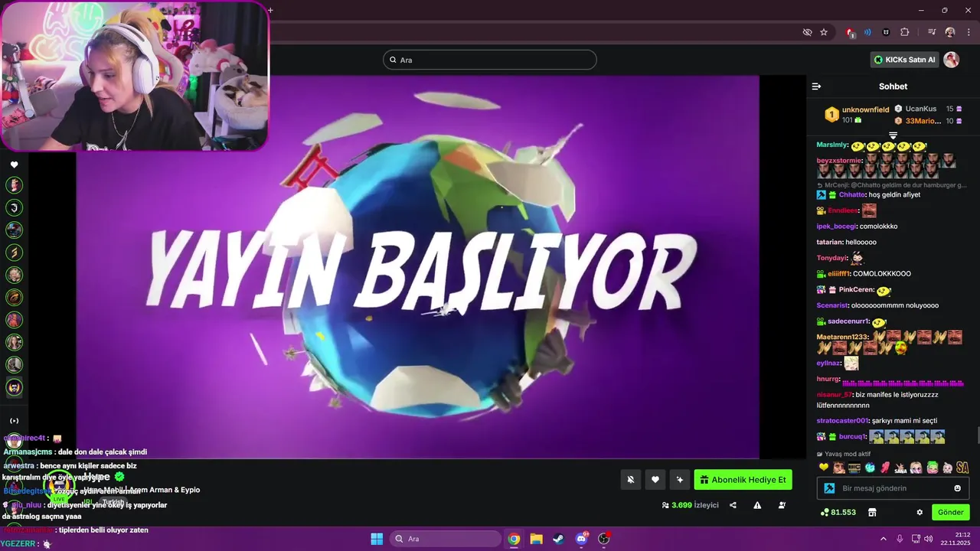Show hidden tray icons chevron

[x=883, y=539]
